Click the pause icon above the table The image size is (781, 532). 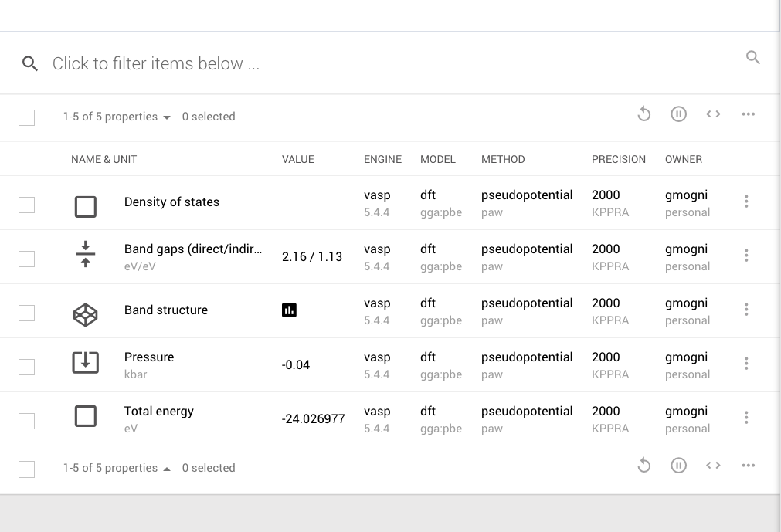[678, 114]
